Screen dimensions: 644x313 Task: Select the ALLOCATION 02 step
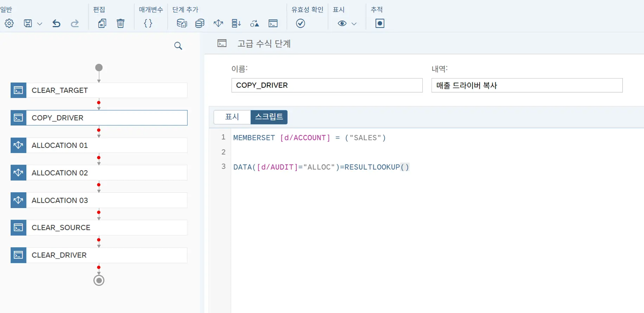click(99, 173)
